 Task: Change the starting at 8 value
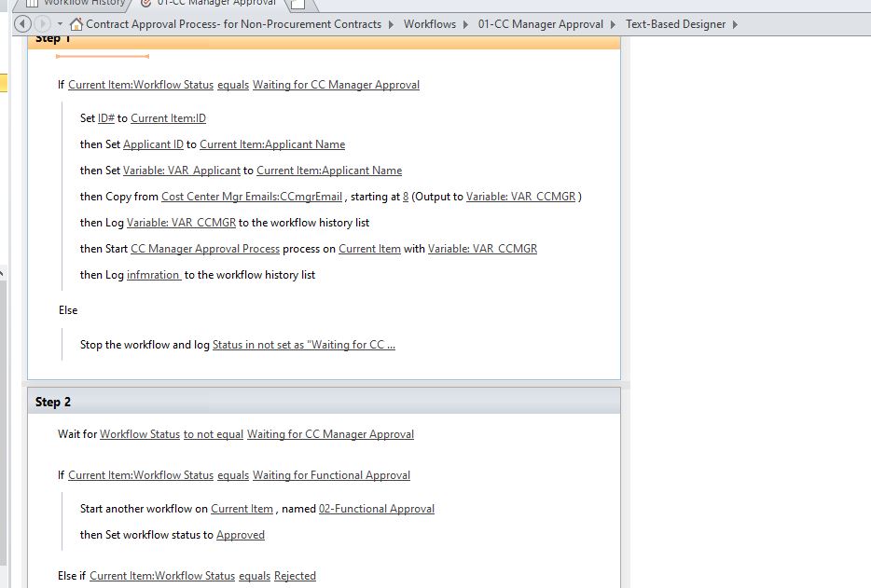[406, 197]
